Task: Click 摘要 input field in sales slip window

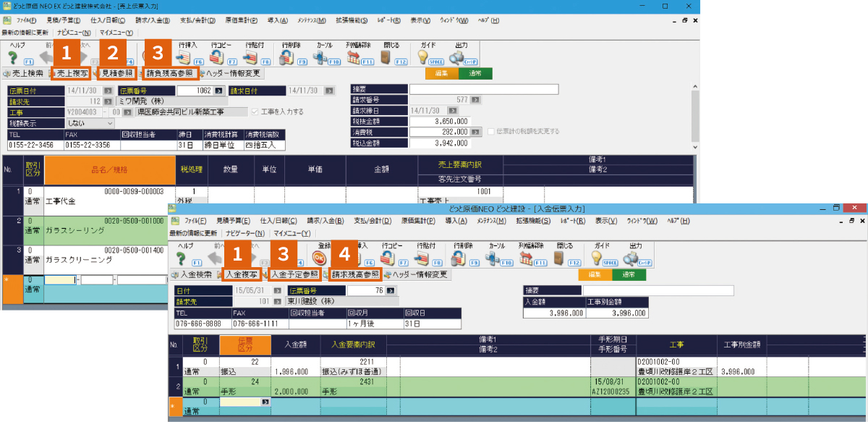Action: [484, 90]
